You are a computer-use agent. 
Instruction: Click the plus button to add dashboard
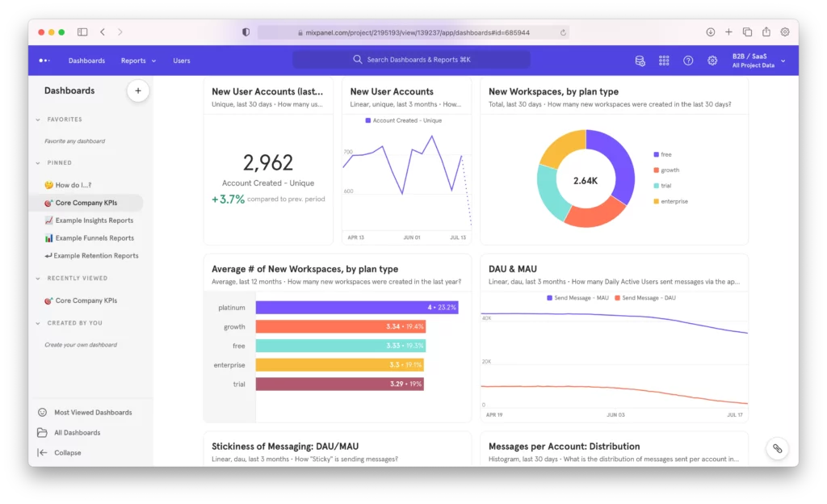(137, 91)
